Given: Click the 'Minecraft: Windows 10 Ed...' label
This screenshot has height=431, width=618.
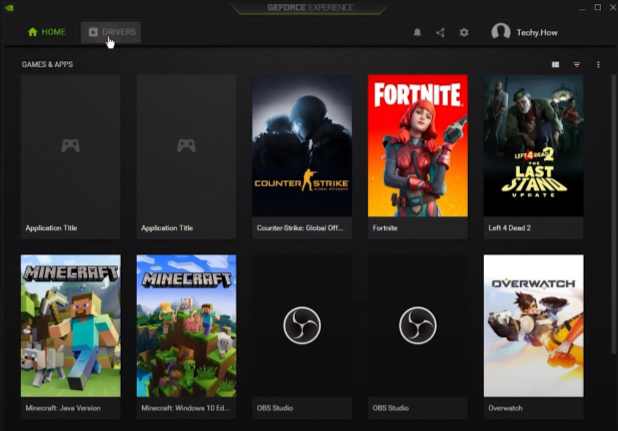Looking at the screenshot, I should (x=186, y=408).
